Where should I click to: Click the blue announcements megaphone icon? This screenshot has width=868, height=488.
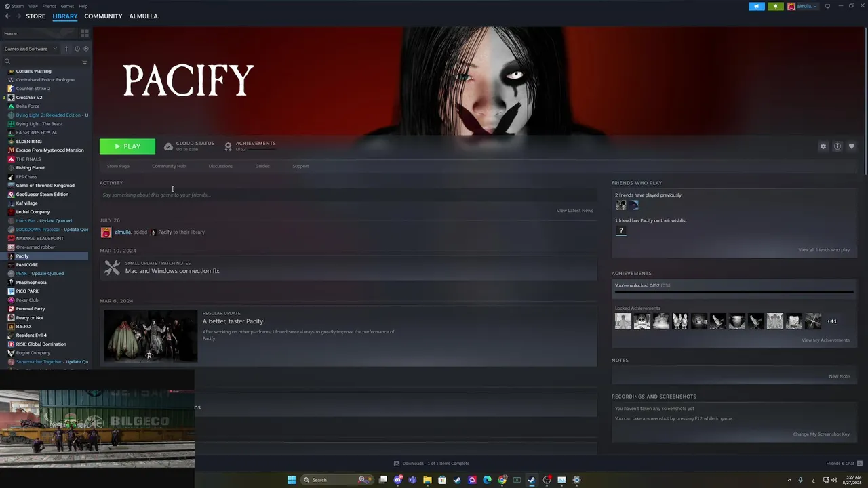point(757,6)
